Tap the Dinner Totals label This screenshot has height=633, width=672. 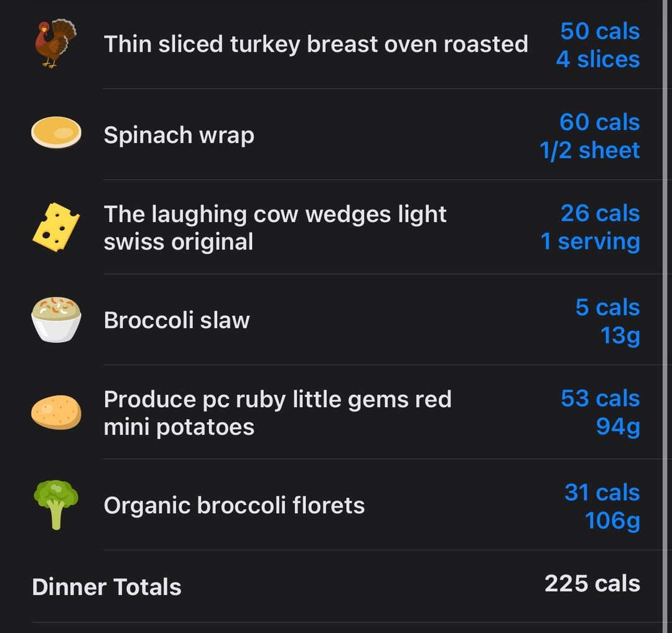(107, 587)
